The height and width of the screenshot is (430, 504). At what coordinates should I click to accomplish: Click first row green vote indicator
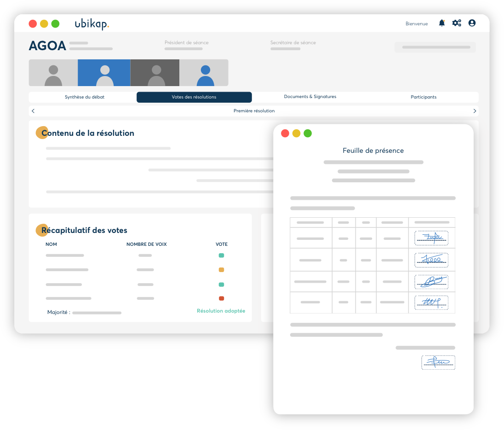coord(221,256)
